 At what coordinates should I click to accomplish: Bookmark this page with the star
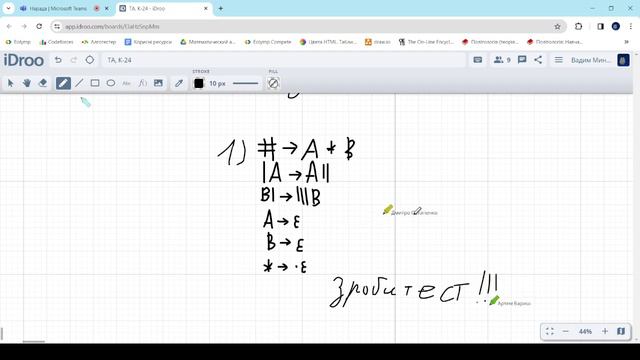(557, 27)
